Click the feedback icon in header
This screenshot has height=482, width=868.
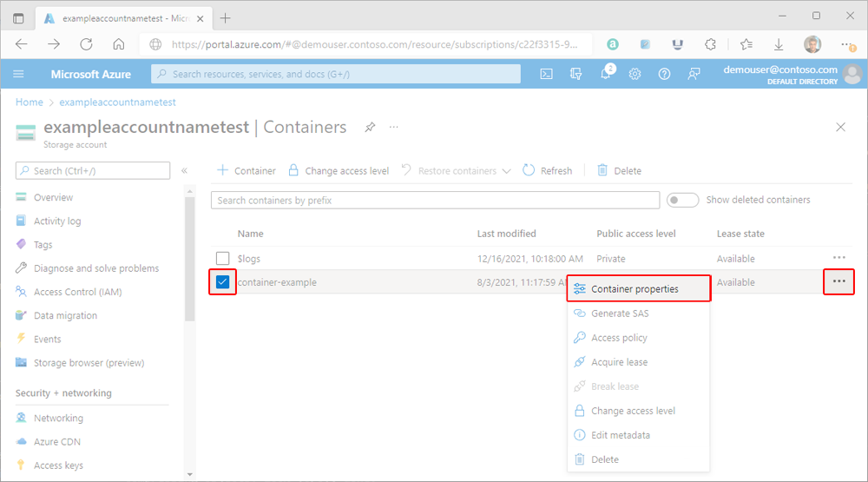[694, 75]
